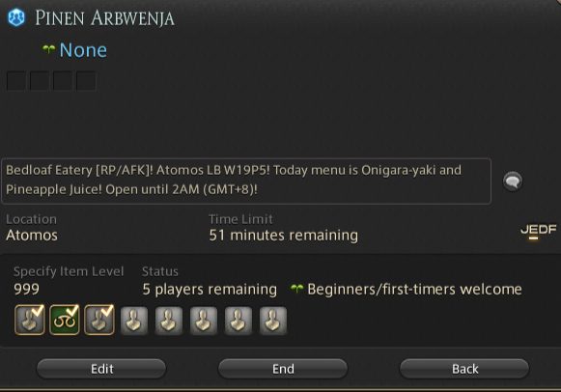Click the first empty square under None
561x392 pixels.
(x=16, y=81)
